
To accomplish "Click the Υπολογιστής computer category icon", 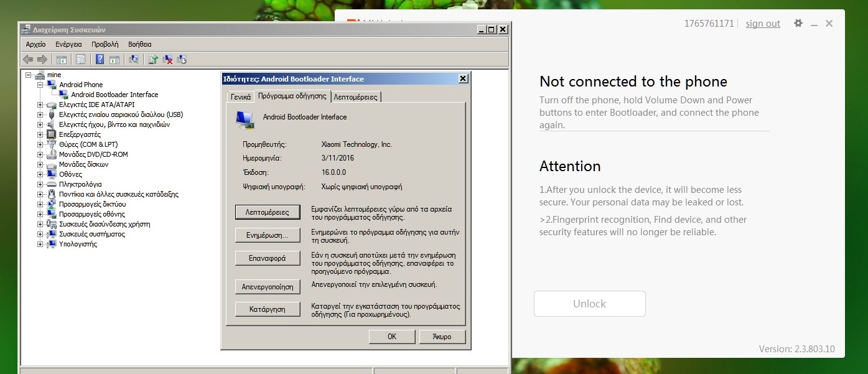I will click(x=52, y=244).
